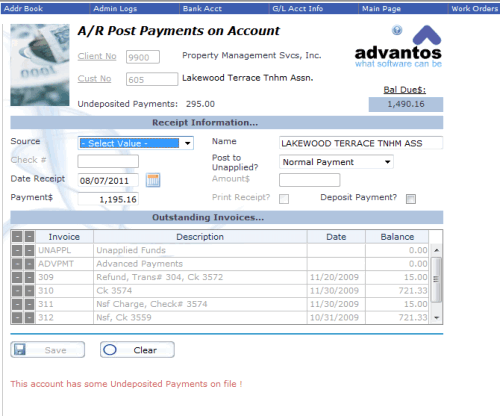Screen dimensions: 500x416
Task: Click the Clear button
Action: (137, 350)
